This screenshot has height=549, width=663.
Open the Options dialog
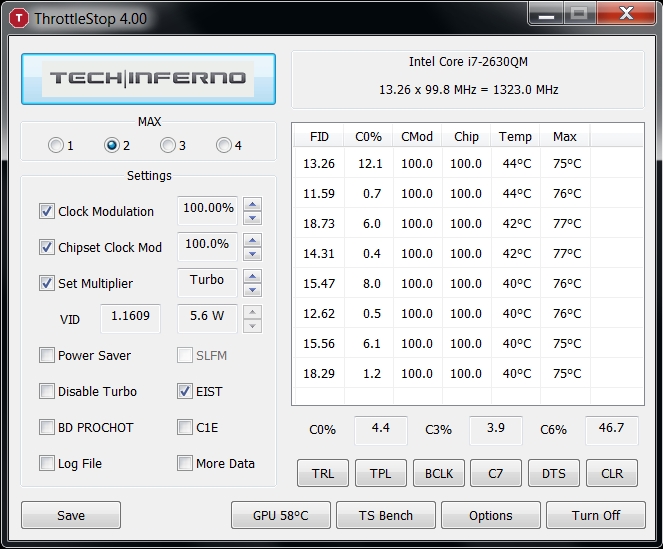coord(491,515)
